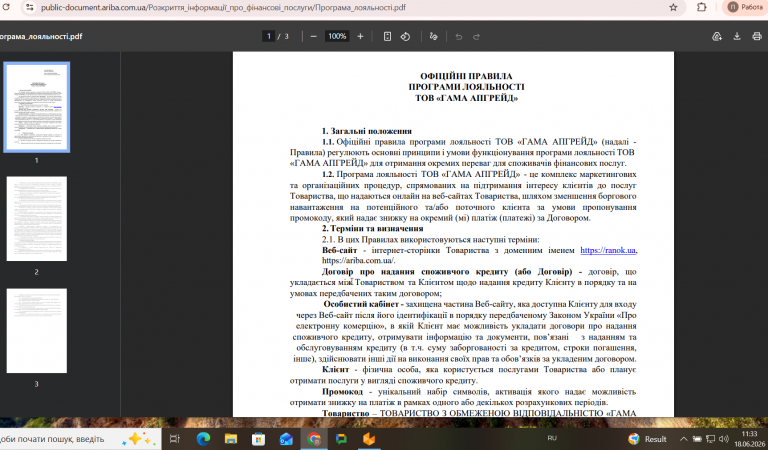
Task: Open the https://ranok.ua link in document
Action: [x=608, y=250]
